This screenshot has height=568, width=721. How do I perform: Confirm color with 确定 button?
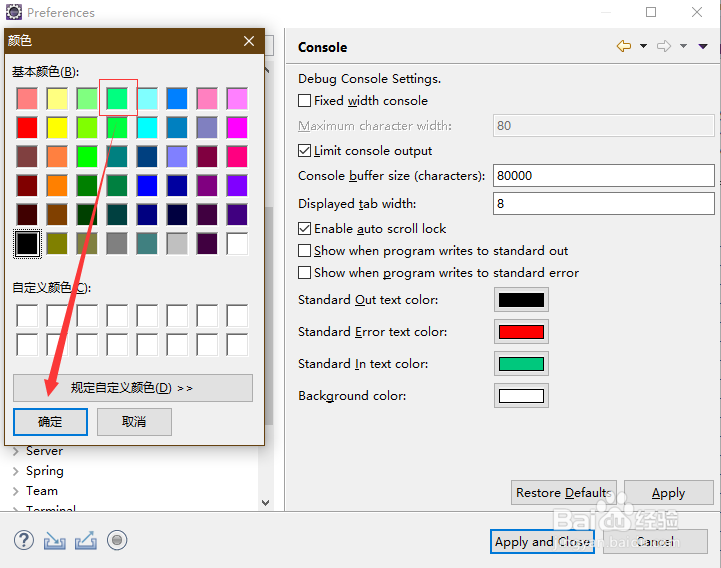click(x=50, y=422)
